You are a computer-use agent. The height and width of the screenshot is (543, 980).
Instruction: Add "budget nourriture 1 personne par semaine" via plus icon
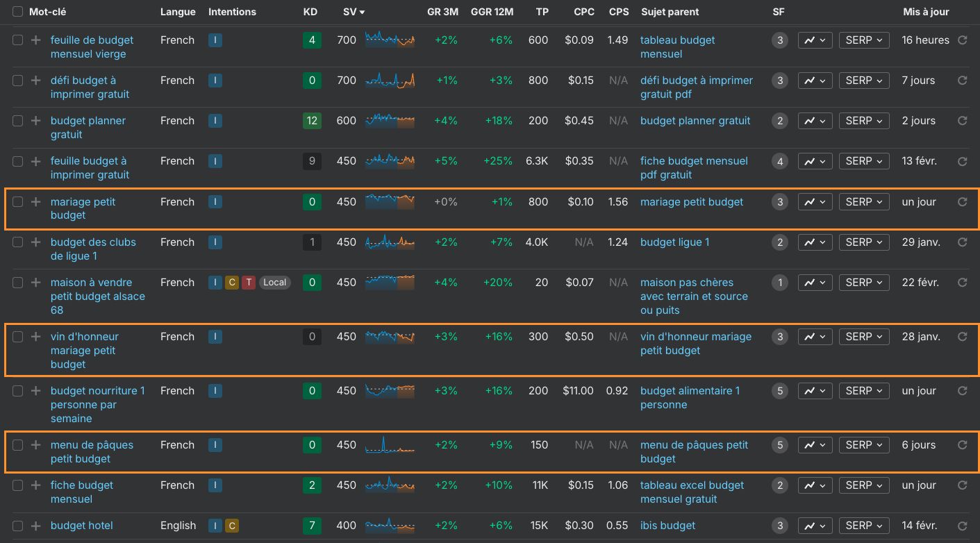tap(35, 391)
